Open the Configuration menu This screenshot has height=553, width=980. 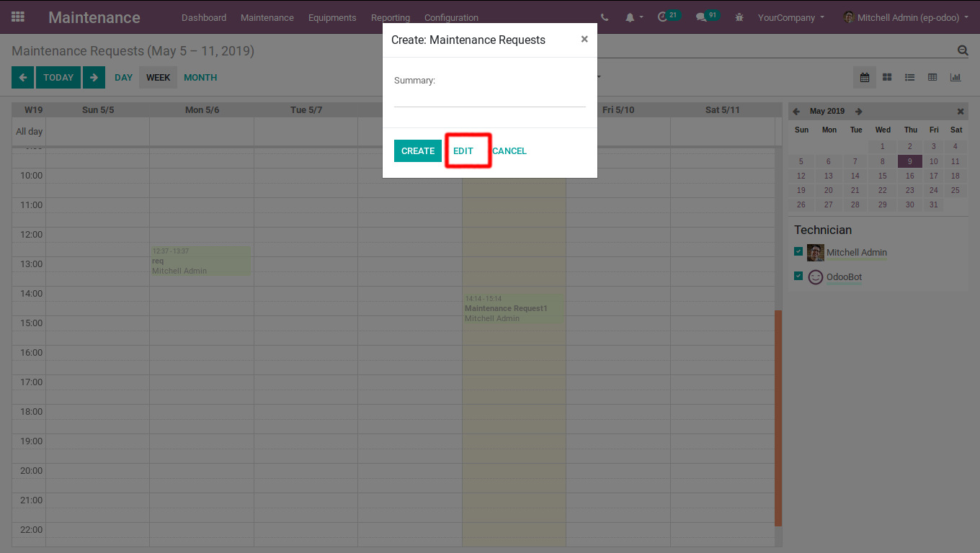451,17
